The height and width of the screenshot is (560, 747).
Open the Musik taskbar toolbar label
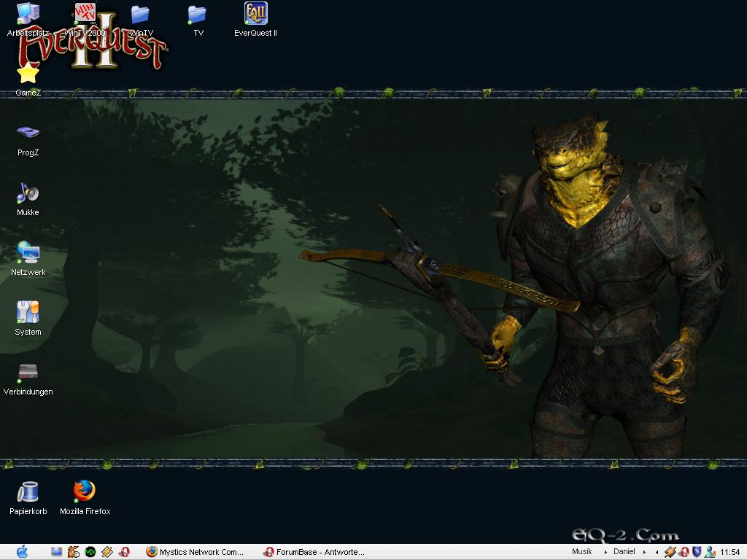[581, 551]
